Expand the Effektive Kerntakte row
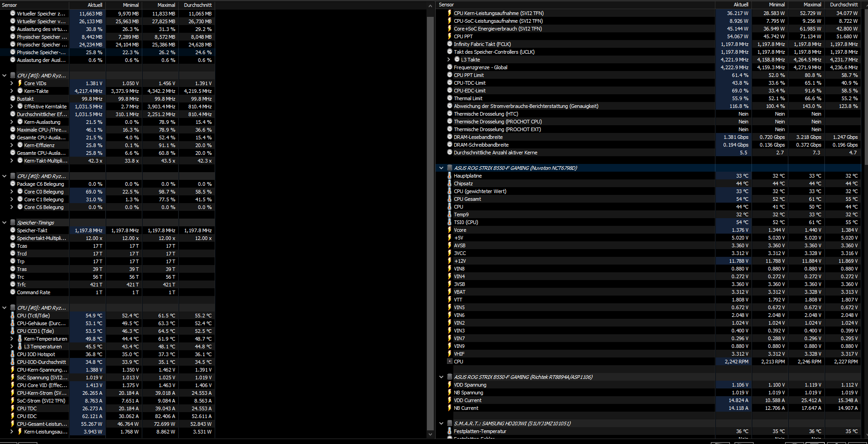 [12, 107]
